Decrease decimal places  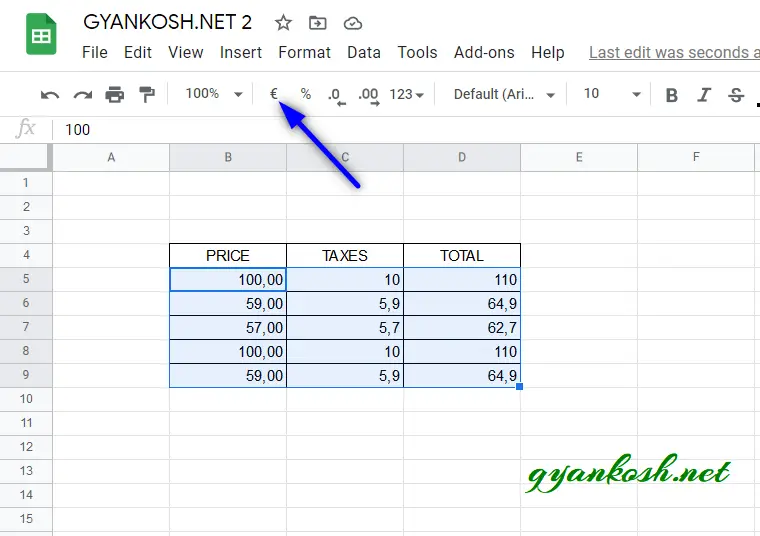pos(336,95)
